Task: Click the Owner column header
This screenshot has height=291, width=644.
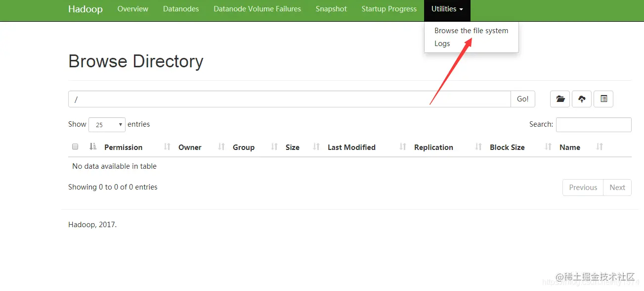Action: (190, 147)
